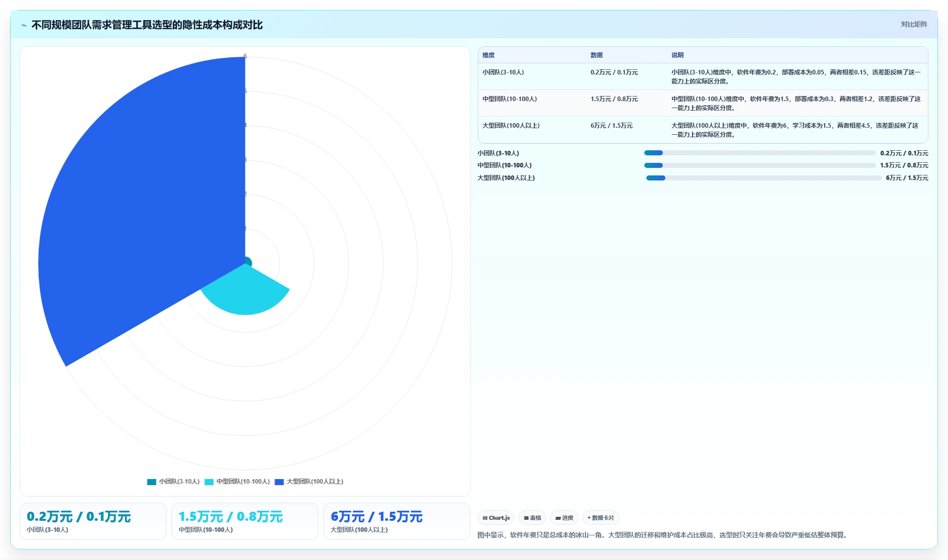Toggle 小团队(3-10人) legend swatch in chart

point(151,482)
